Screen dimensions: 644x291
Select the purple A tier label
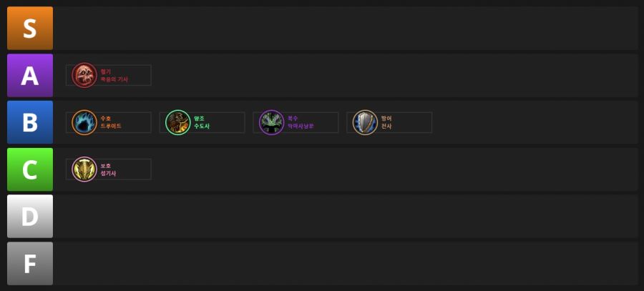(30, 76)
